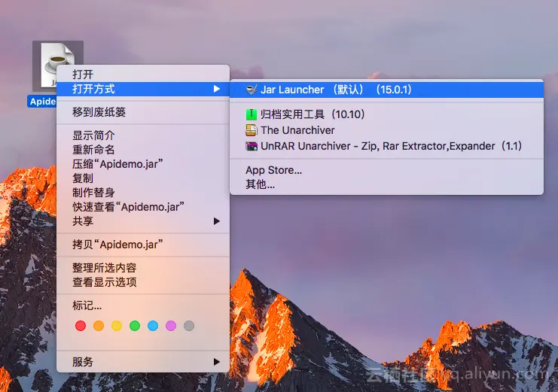This screenshot has width=558, height=392.
Task: Click The Unarchiver app icon
Action: tap(252, 130)
